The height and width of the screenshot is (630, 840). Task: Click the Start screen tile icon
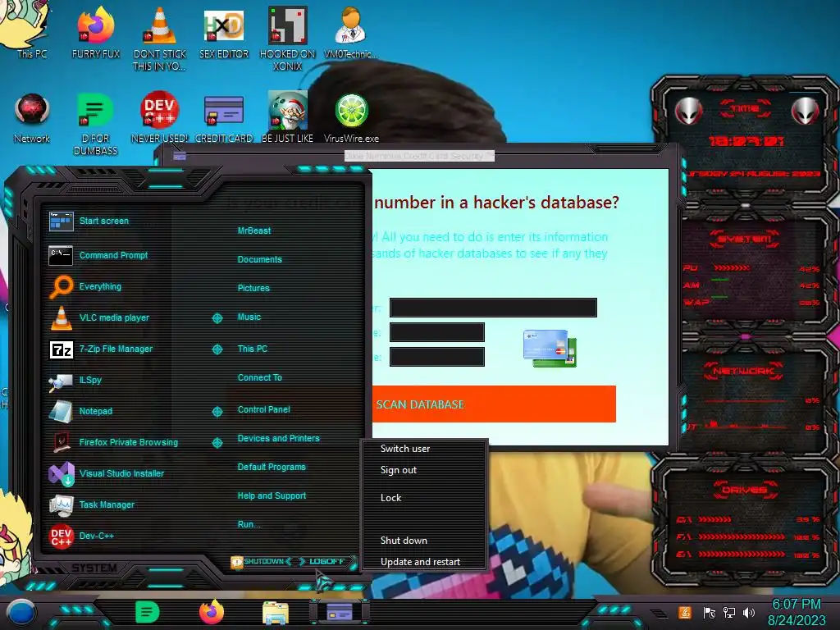tap(61, 221)
